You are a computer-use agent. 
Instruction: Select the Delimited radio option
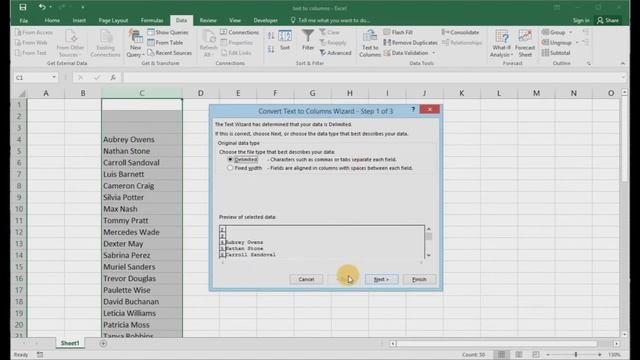tap(231, 160)
